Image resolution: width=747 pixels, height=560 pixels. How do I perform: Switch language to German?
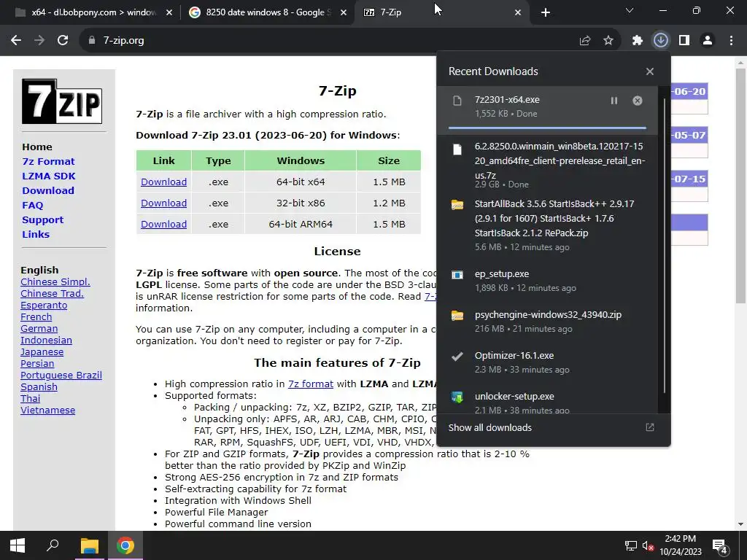39,329
